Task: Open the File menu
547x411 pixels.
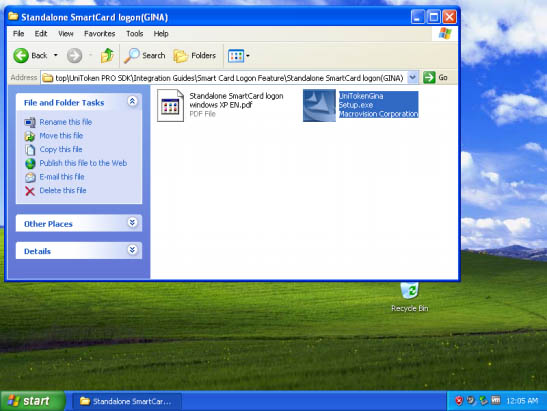Action: 18,34
